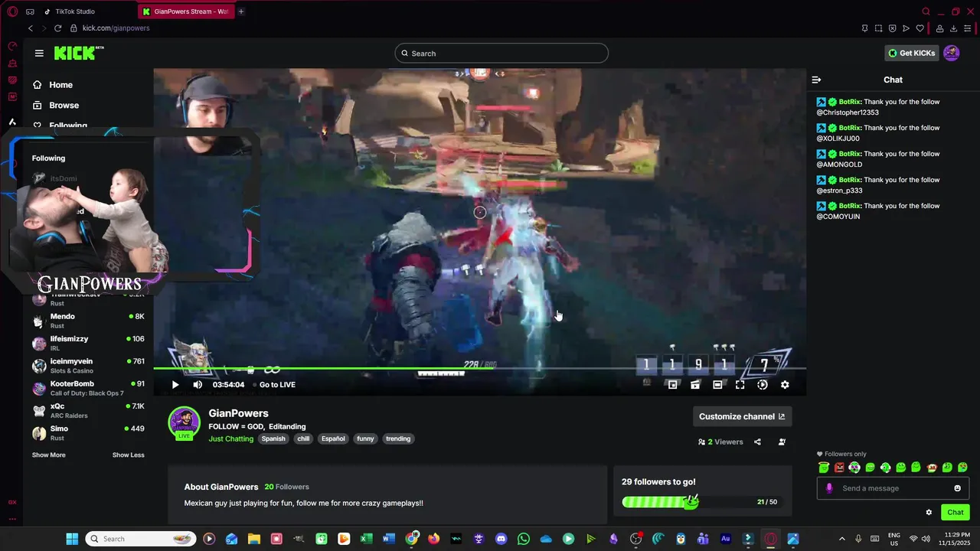
Task: Open the xQc channel in the sidebar
Action: click(88, 410)
